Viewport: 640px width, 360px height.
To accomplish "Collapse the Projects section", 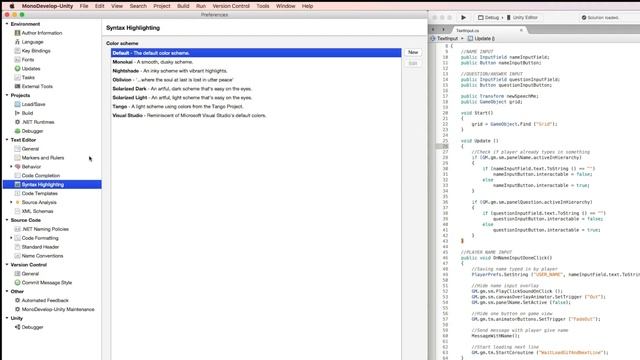I will pyautogui.click(x=7, y=95).
